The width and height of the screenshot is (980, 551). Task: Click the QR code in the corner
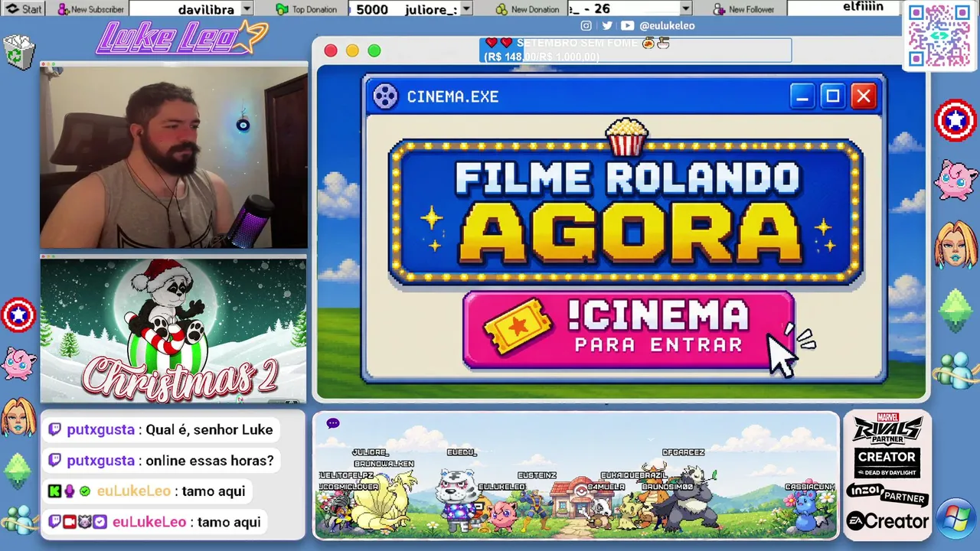pos(939,36)
